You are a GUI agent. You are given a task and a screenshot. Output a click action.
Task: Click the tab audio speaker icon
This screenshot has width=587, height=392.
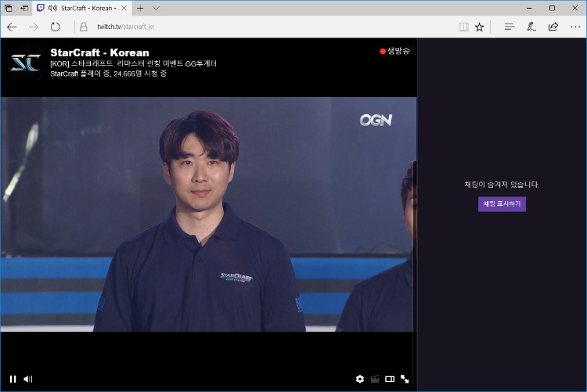click(52, 8)
